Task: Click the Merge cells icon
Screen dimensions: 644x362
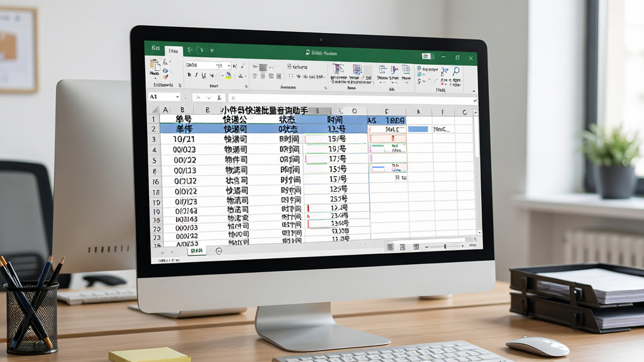Action: 291,76
